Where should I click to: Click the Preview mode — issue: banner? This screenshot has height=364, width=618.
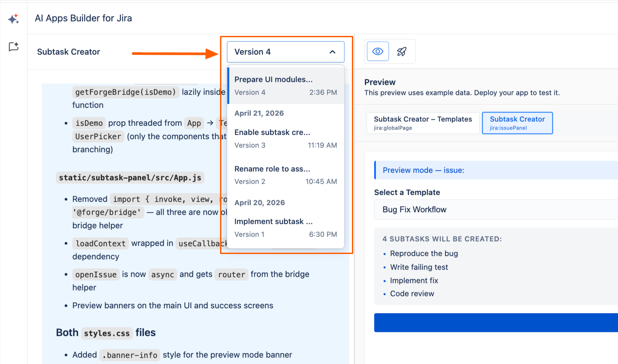496,170
